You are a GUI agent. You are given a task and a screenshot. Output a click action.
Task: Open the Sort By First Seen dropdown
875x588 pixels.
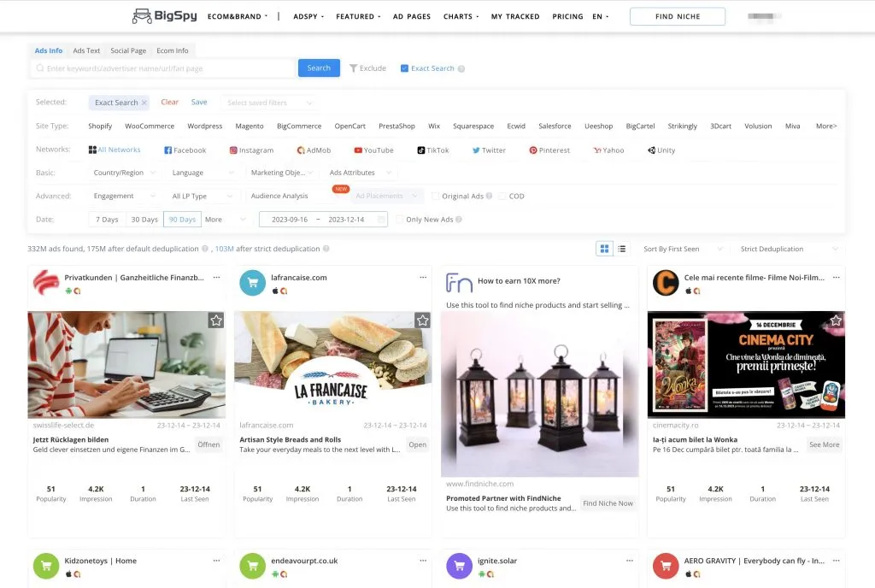click(684, 248)
